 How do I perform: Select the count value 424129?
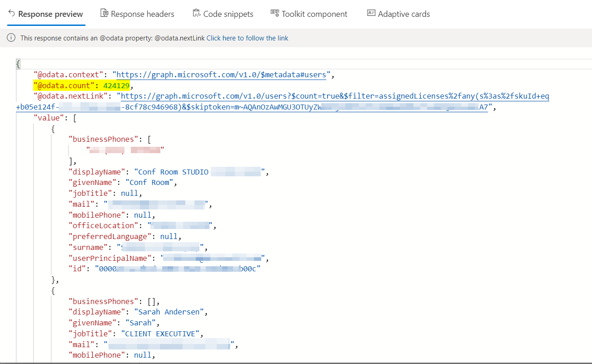(x=117, y=85)
